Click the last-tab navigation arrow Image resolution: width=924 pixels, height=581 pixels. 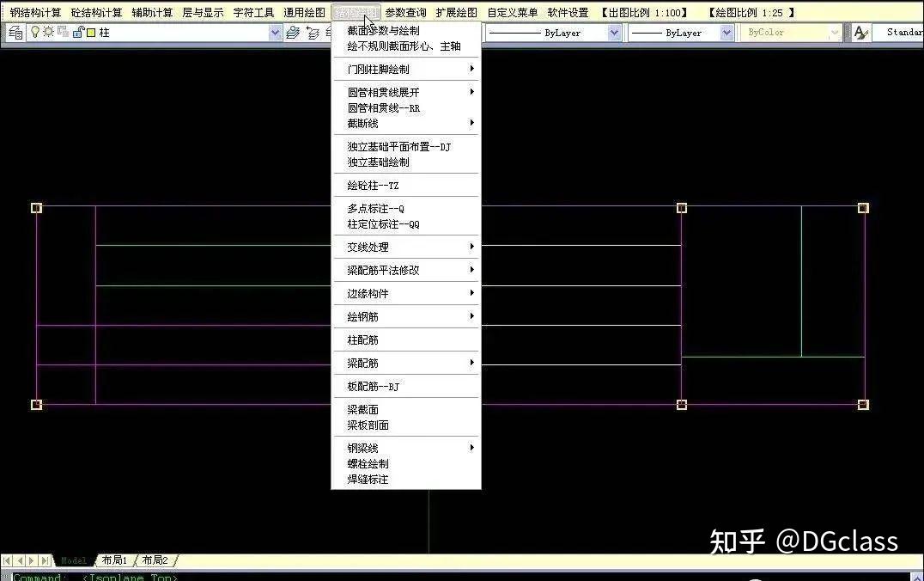(45, 560)
